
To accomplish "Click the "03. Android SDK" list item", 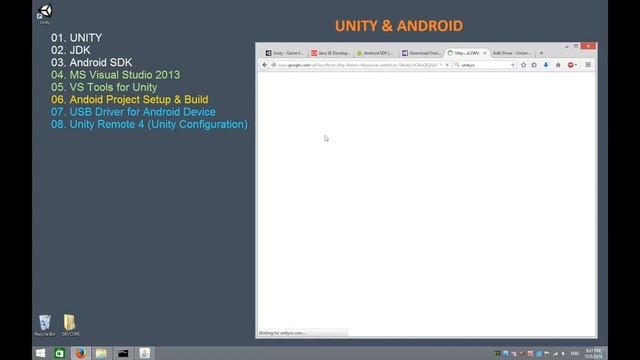I will [91, 62].
